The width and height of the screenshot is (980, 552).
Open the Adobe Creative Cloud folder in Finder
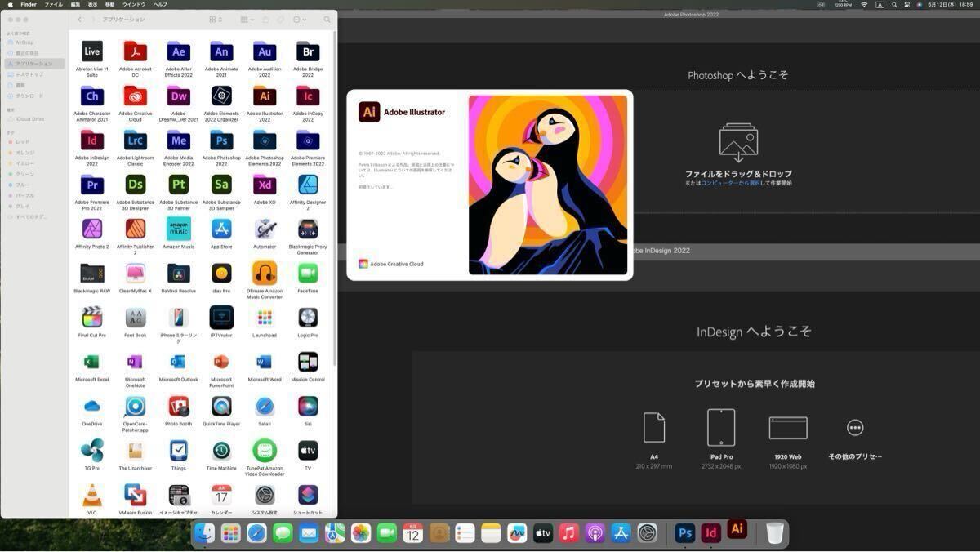tap(135, 96)
